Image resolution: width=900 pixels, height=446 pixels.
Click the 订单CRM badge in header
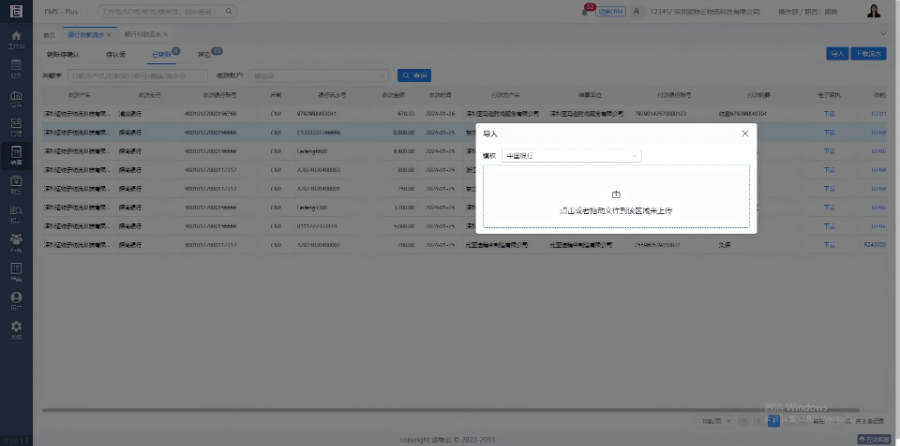611,12
